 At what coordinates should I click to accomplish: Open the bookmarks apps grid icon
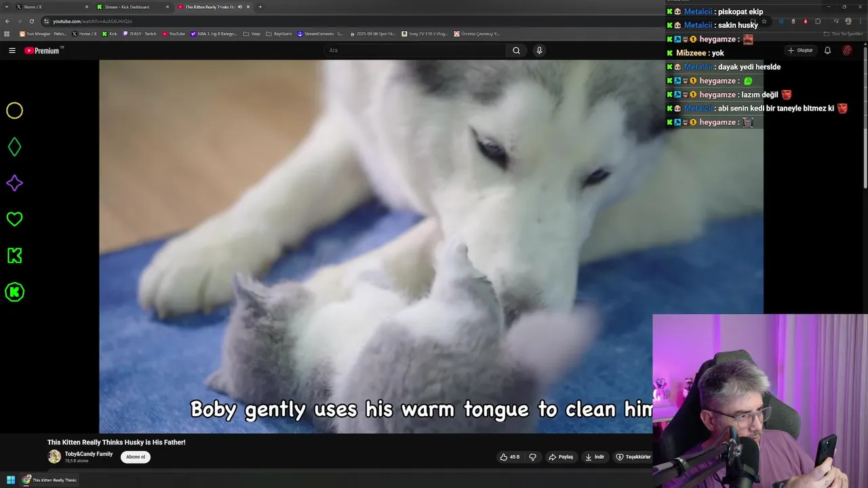7,33
